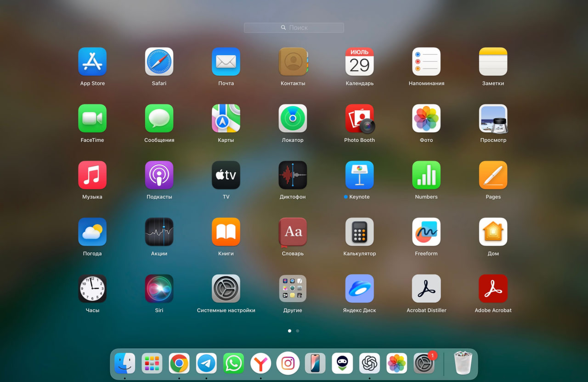Open the ninja-face app in the Dock

(x=342, y=364)
